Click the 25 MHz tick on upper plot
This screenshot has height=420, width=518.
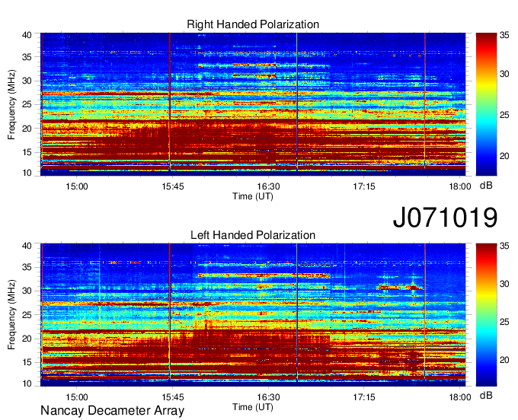click(27, 104)
